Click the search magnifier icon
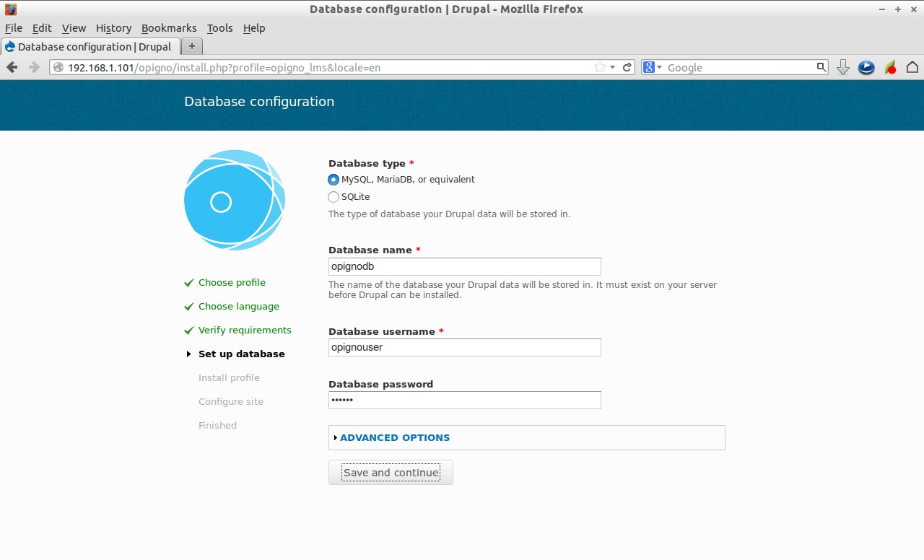This screenshot has height=560, width=924. (x=821, y=67)
